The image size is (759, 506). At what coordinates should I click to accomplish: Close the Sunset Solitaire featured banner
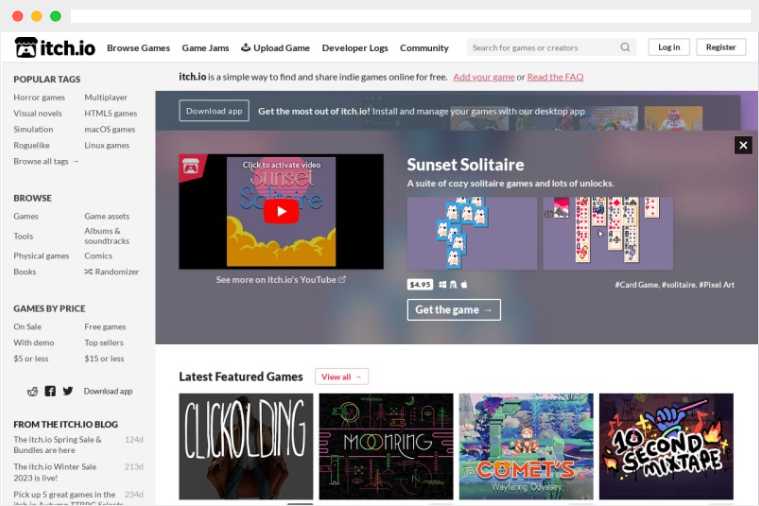(743, 145)
